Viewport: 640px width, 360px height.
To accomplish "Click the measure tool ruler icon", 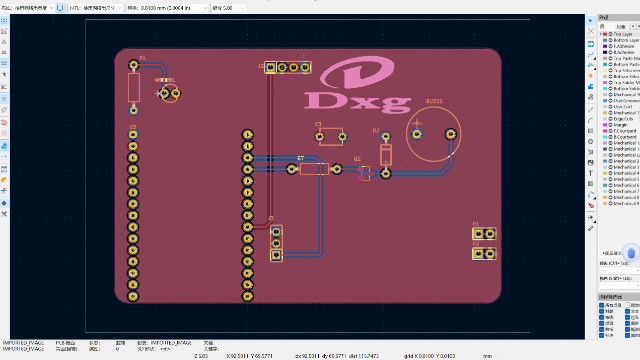I will (591, 229).
